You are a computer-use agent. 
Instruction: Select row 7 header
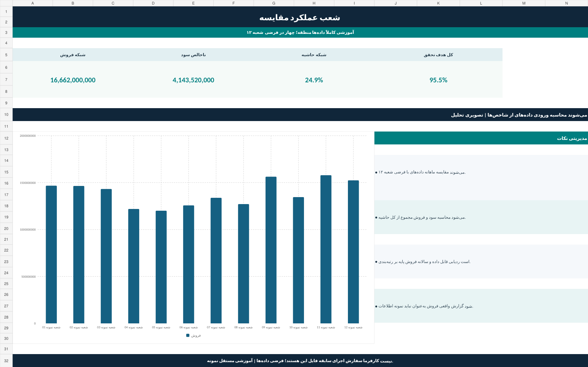pyautogui.click(x=6, y=80)
